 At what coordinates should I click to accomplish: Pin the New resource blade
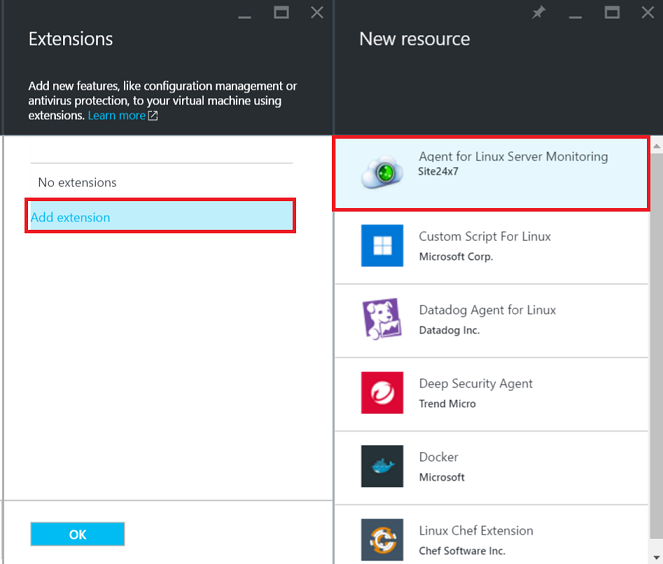point(539,13)
